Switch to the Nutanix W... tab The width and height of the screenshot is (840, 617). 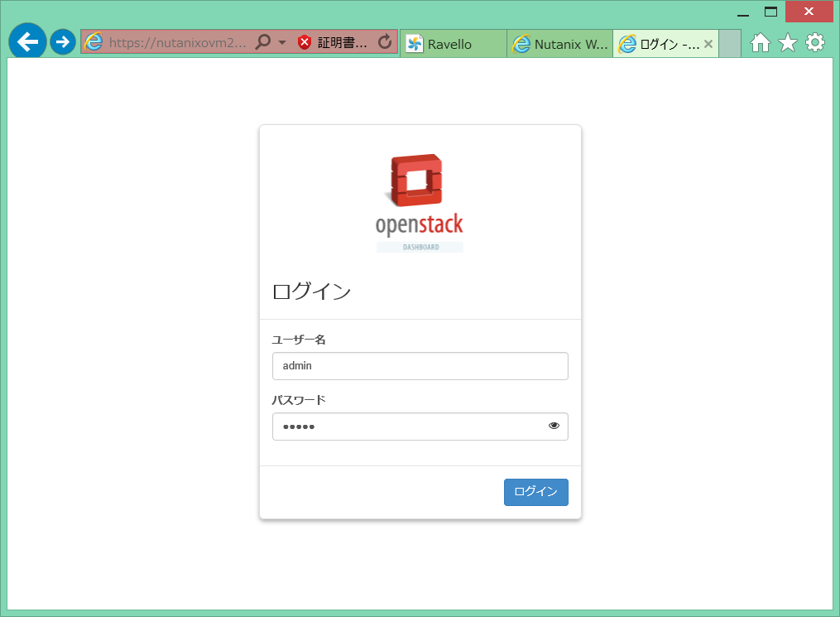coord(559,44)
